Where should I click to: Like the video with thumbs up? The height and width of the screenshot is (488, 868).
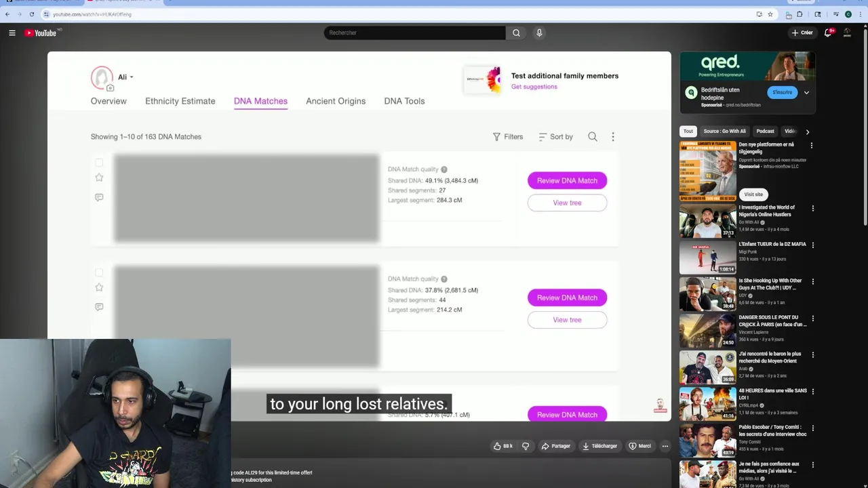click(503, 446)
